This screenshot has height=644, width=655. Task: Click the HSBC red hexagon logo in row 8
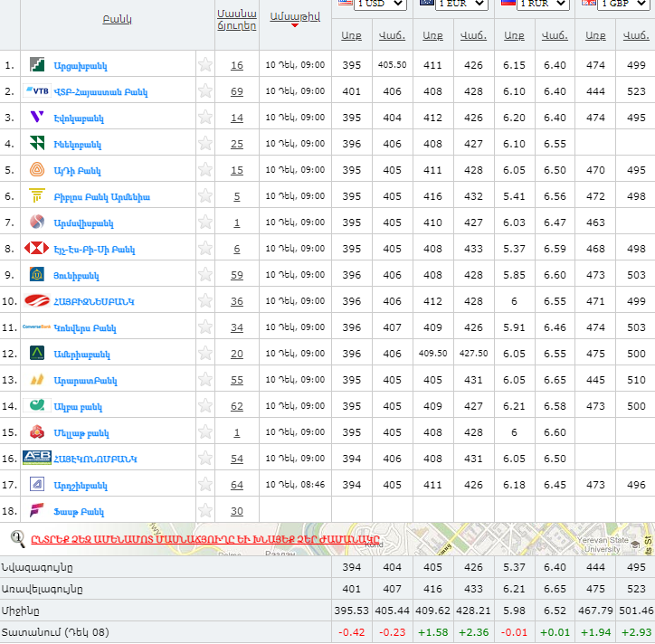[37, 249]
